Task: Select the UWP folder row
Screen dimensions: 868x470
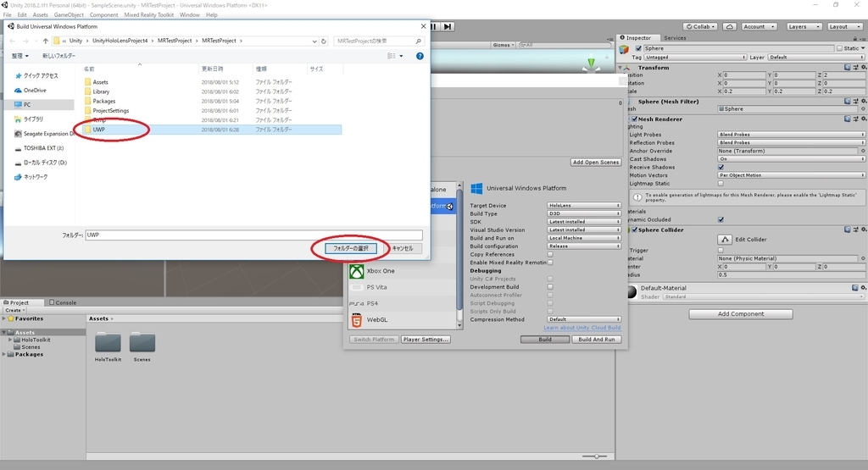Action: click(x=211, y=130)
